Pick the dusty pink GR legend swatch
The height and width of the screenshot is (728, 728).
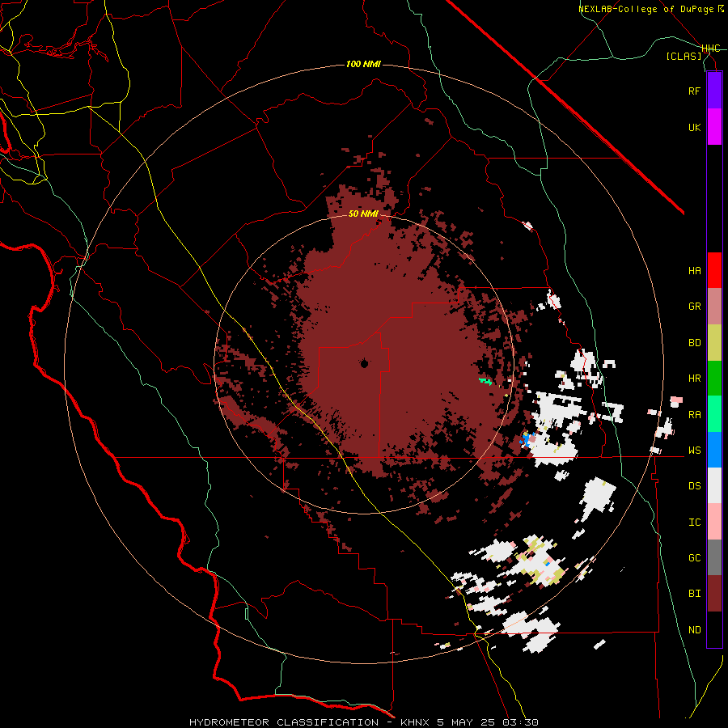(714, 307)
